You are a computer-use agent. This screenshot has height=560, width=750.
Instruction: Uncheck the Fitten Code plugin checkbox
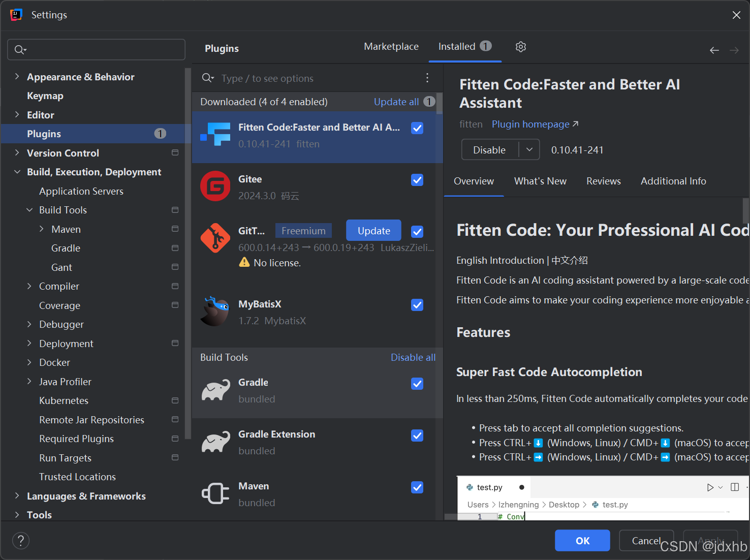[417, 128]
